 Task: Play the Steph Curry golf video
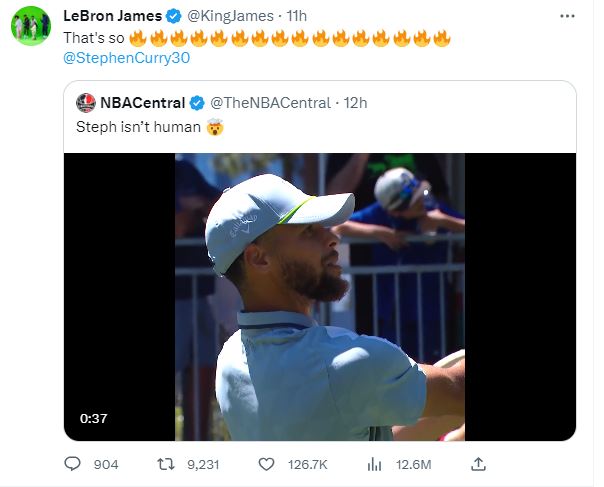coord(320,297)
